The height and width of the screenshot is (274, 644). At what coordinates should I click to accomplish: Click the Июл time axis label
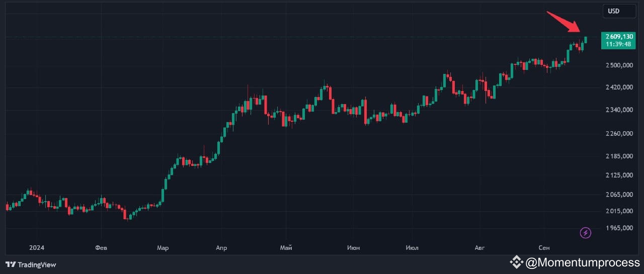412,248
